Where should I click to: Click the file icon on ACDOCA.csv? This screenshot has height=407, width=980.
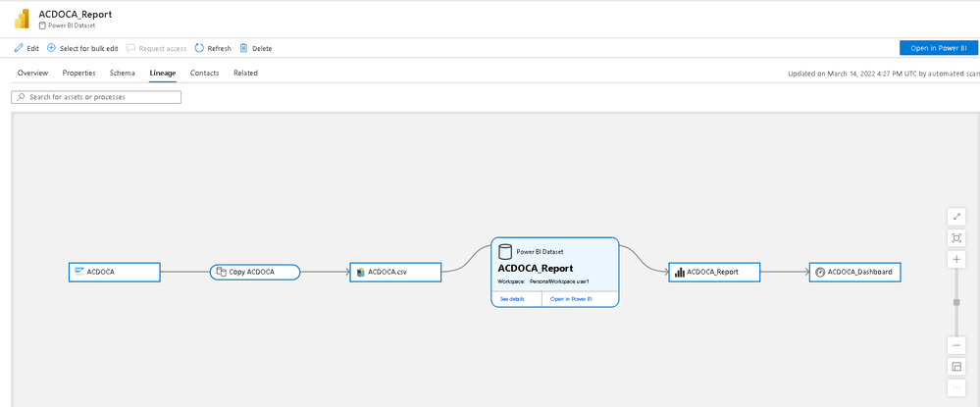(361, 272)
